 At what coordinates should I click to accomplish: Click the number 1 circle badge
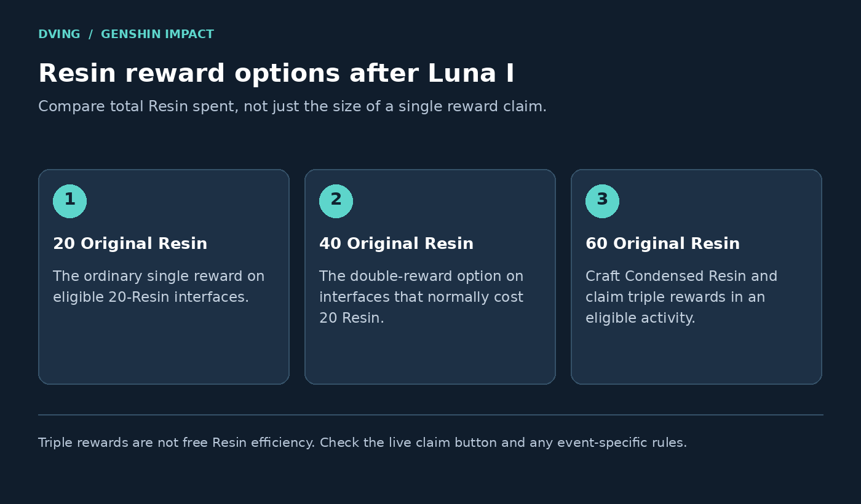(69, 201)
